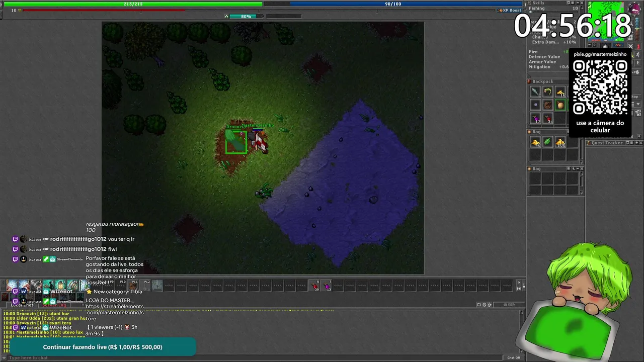The image size is (644, 362).
Task: Pick the gold coins stack of 16
Action: (560, 92)
